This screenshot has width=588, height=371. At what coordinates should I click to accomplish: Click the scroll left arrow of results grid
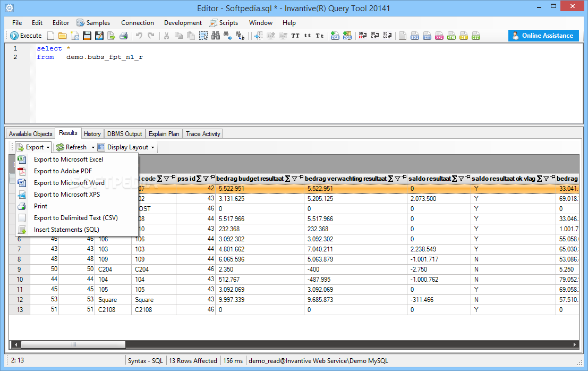click(x=15, y=344)
